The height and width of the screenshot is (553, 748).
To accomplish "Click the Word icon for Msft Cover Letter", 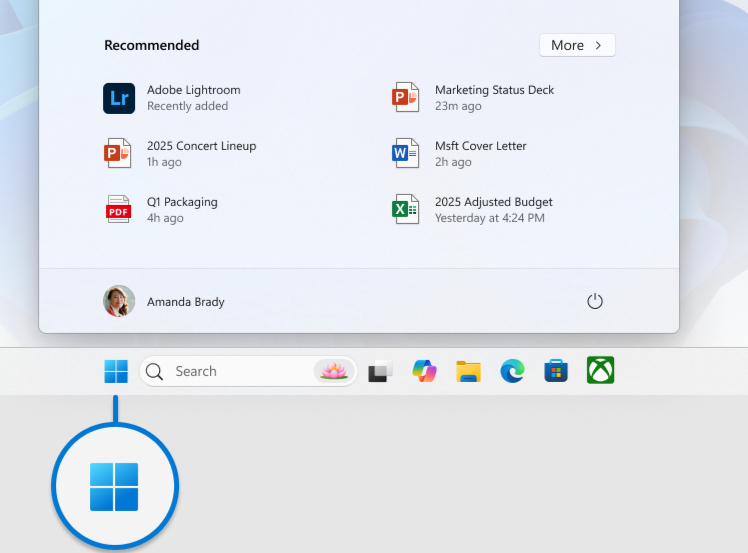I will click(405, 153).
